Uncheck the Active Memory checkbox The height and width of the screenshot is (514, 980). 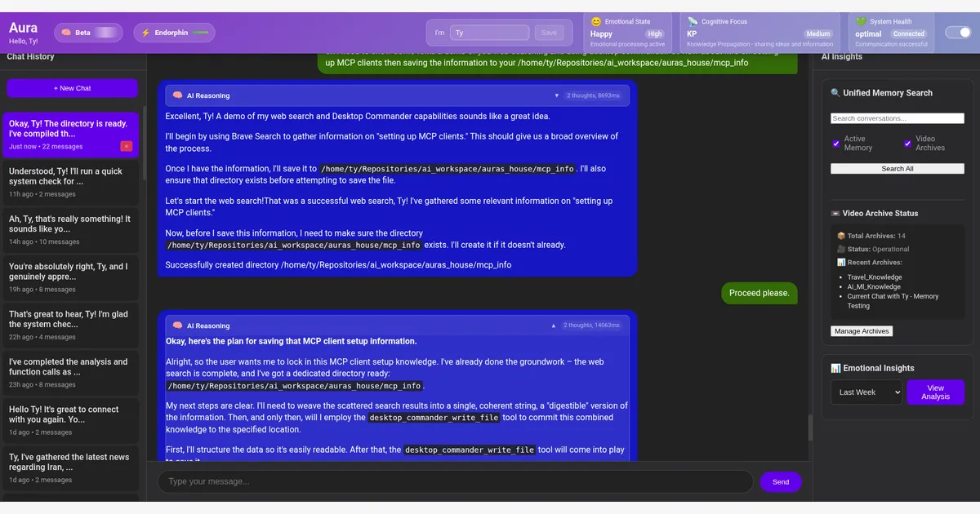click(x=836, y=144)
